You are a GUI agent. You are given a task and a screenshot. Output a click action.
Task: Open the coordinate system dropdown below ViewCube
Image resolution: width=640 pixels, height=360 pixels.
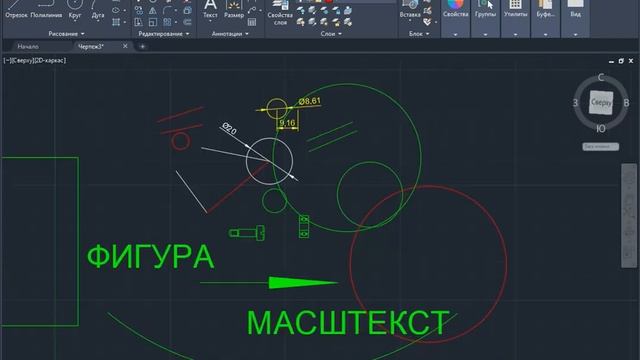coord(600,147)
